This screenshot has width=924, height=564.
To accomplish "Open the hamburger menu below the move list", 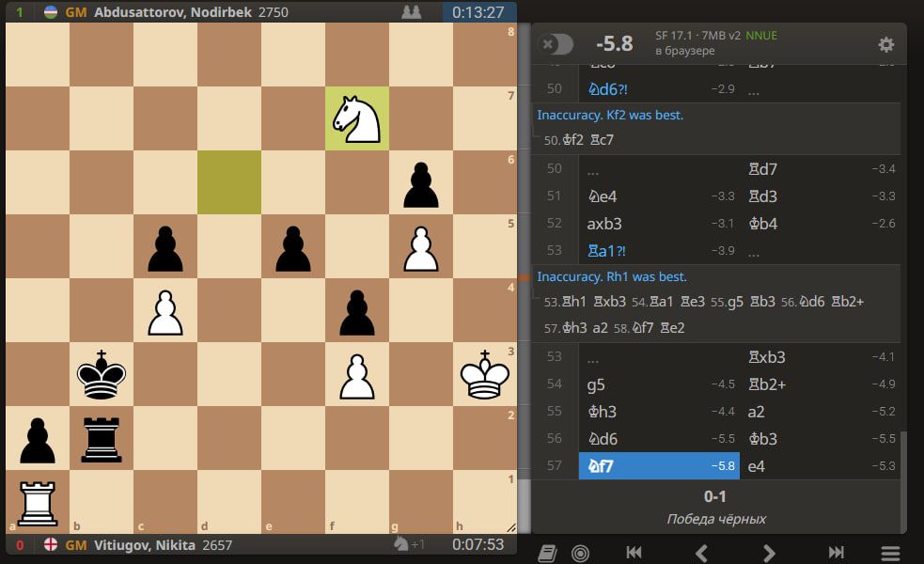I will pos(889,553).
